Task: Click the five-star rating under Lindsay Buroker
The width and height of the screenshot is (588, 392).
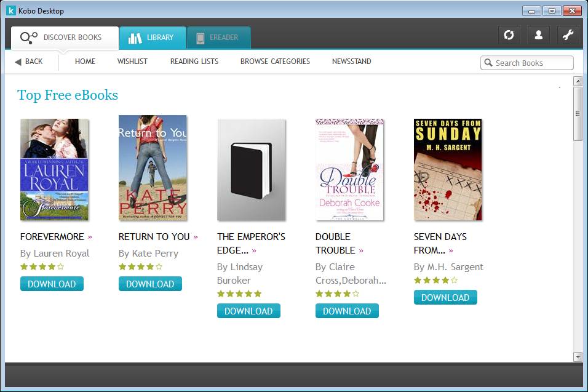Action: point(239,294)
